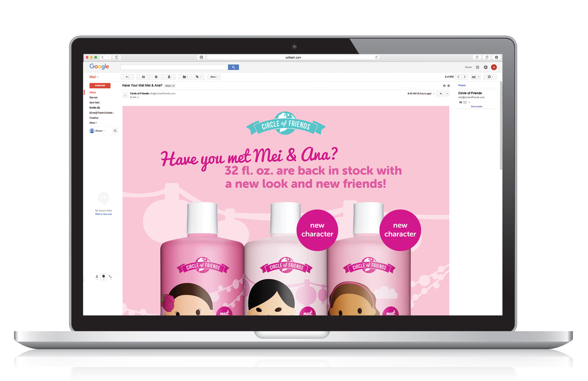
Task: Expand the More labels list in the sidebar
Action: coord(93,123)
